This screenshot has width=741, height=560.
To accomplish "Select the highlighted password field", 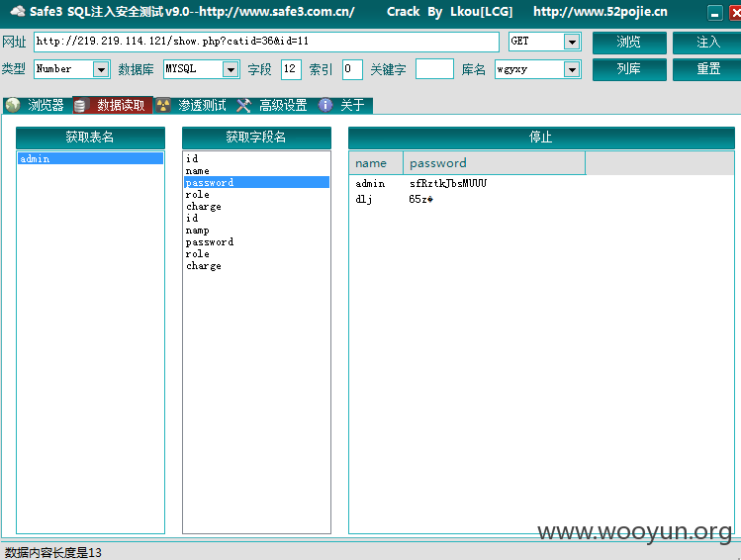I will tap(256, 182).
